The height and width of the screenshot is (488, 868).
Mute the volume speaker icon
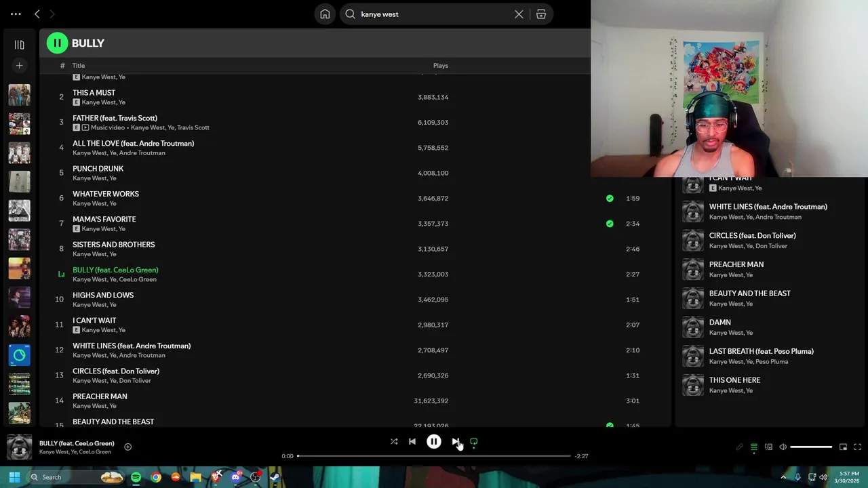(x=783, y=447)
